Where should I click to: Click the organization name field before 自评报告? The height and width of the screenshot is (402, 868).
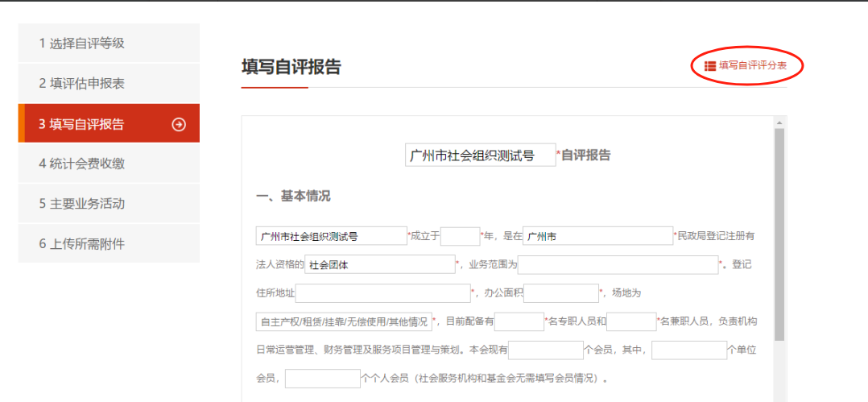(x=481, y=155)
